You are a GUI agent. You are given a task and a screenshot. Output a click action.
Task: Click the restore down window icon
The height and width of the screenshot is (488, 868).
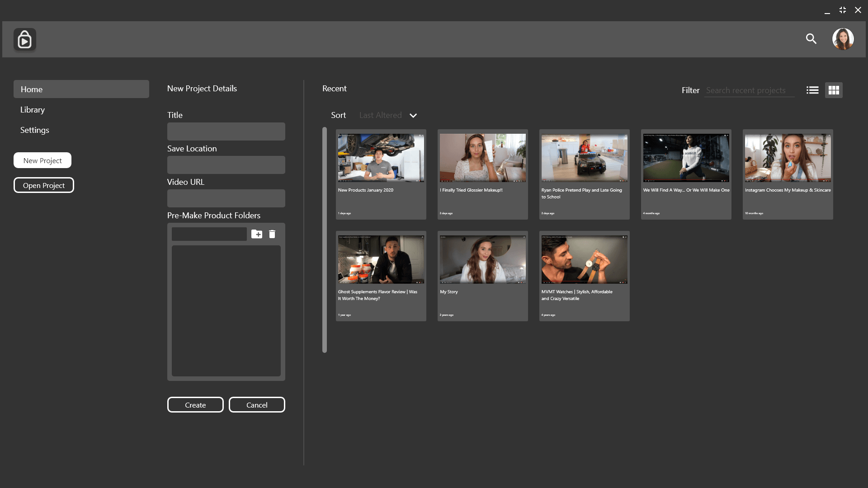(842, 9)
